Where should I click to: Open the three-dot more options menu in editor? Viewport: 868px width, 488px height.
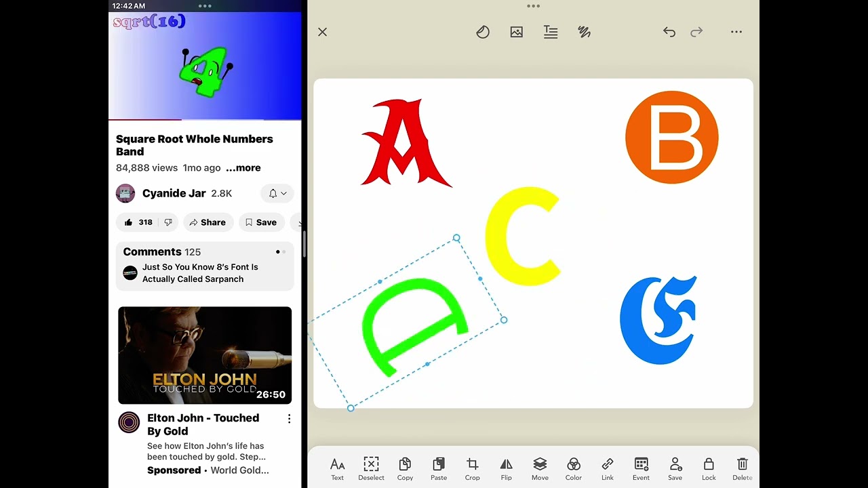[736, 32]
